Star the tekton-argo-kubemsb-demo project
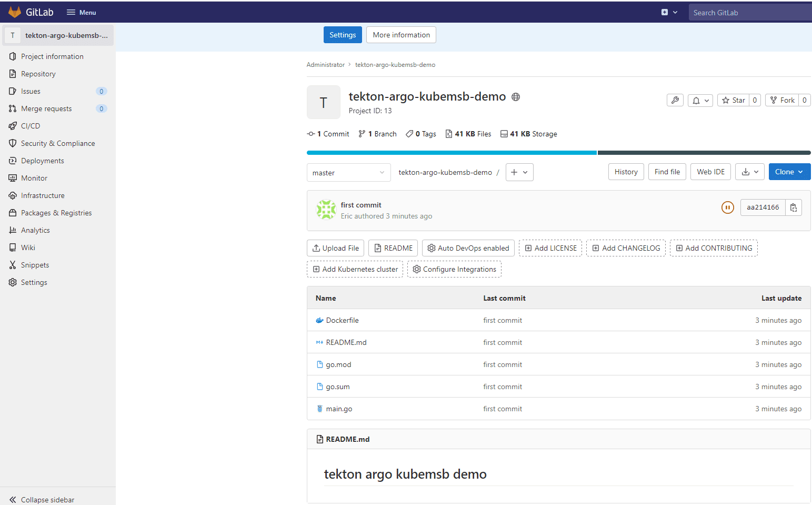The width and height of the screenshot is (812, 505). pyautogui.click(x=734, y=100)
